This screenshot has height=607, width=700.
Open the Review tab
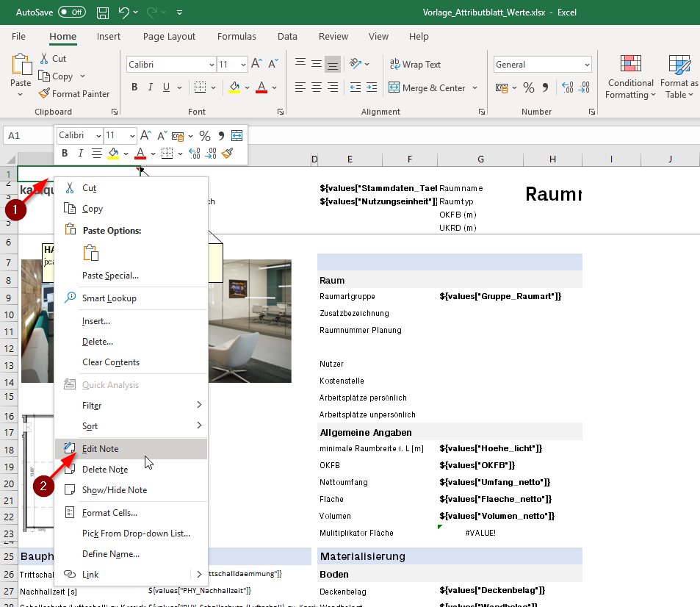point(333,37)
